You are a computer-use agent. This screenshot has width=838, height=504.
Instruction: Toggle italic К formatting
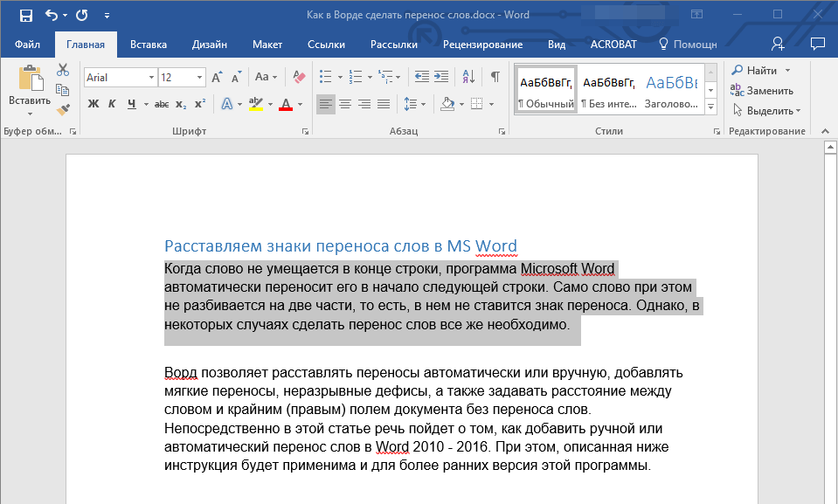tap(112, 104)
